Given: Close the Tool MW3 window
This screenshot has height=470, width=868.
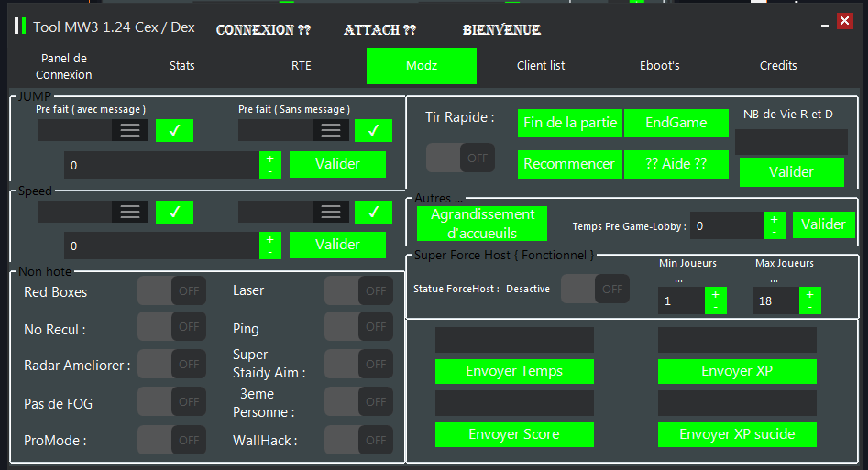Looking at the screenshot, I should click(x=845, y=21).
